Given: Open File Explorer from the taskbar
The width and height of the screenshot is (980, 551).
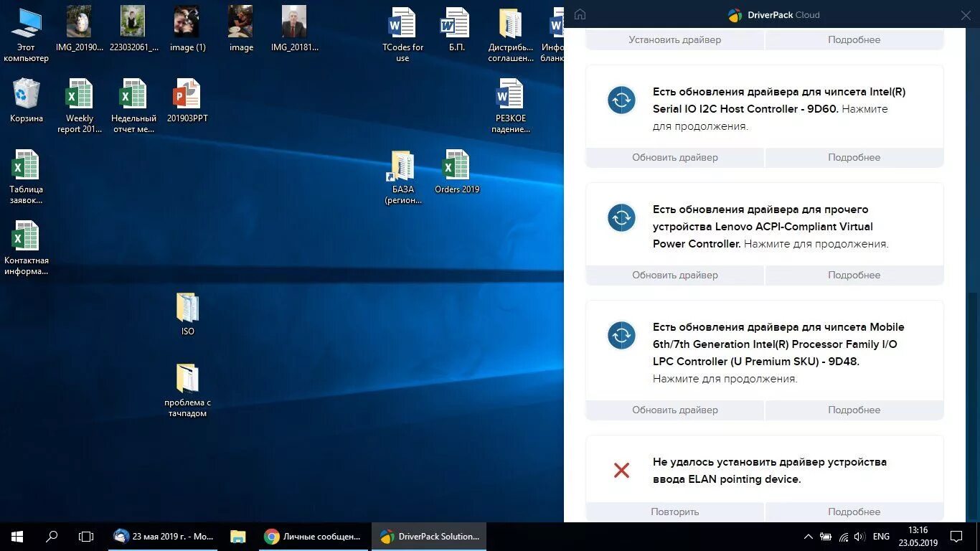Looking at the screenshot, I should click(x=238, y=537).
